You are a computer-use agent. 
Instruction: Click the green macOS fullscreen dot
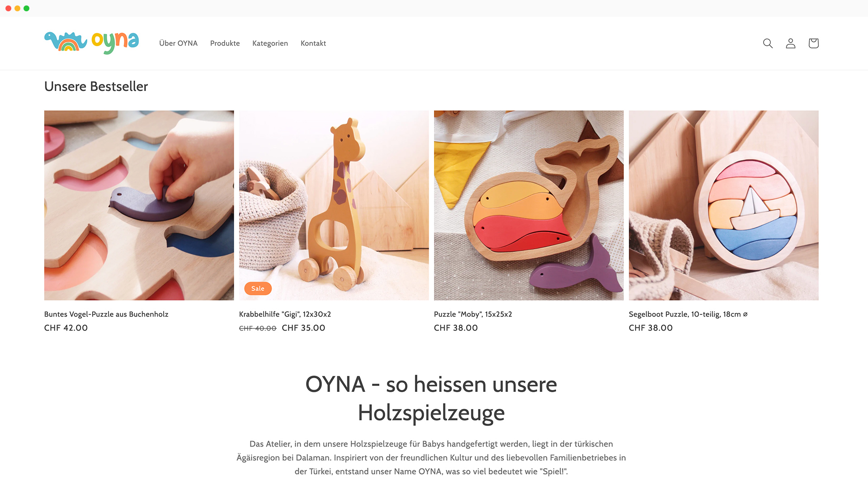pos(26,8)
